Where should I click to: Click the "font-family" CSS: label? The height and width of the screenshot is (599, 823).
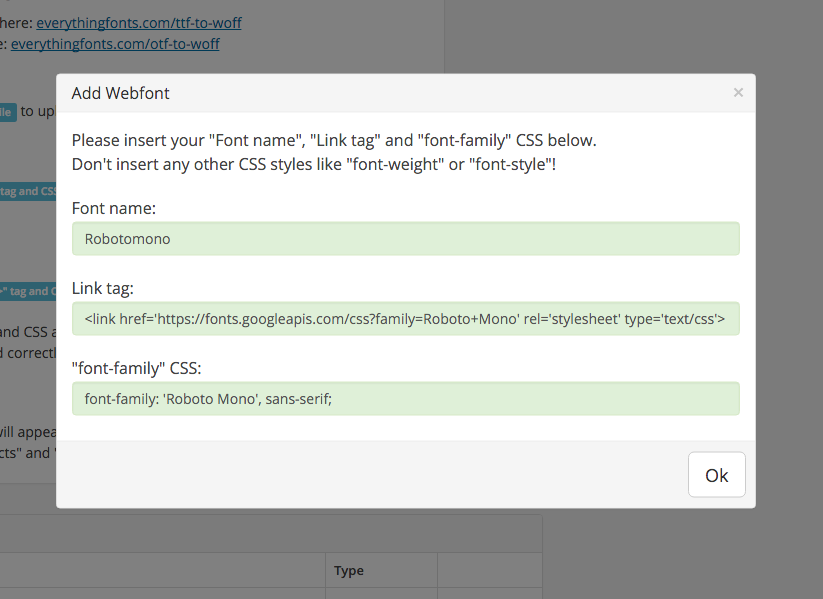click(x=137, y=368)
